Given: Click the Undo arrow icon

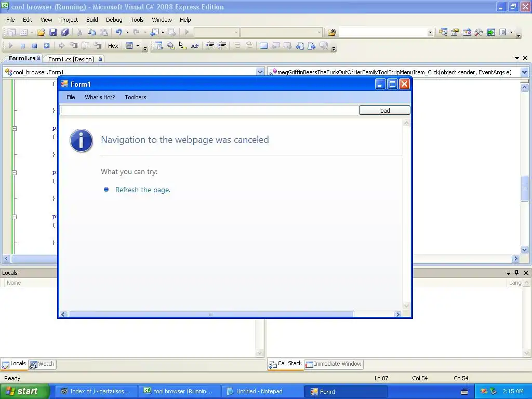Looking at the screenshot, I should (118, 32).
